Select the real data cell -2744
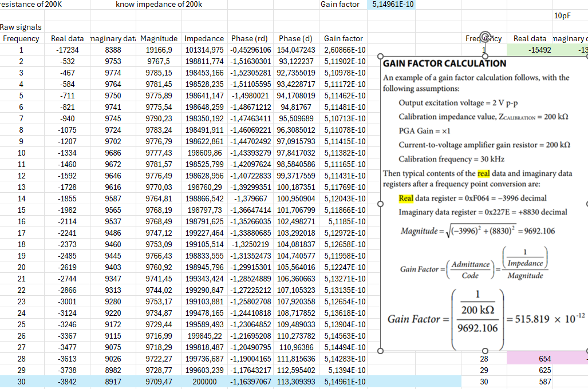The height and width of the screenshot is (389, 588). tap(68, 279)
